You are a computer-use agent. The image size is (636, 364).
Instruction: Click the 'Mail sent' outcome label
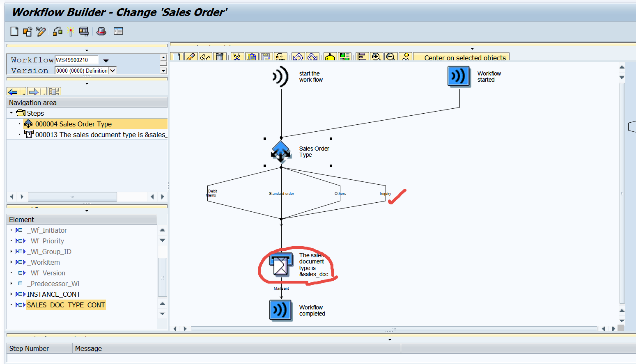(x=282, y=288)
